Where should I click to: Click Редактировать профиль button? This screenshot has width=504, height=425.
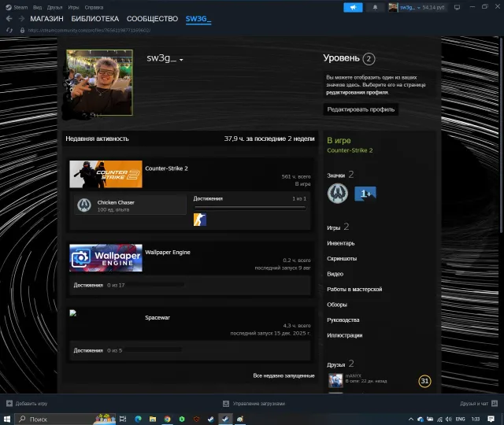[x=361, y=109]
